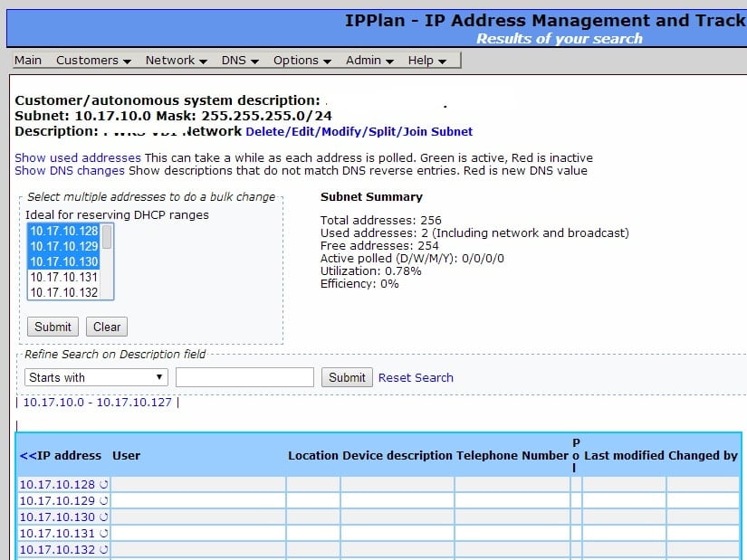
Task: Click the Telephone Number column header
Action: click(x=512, y=456)
